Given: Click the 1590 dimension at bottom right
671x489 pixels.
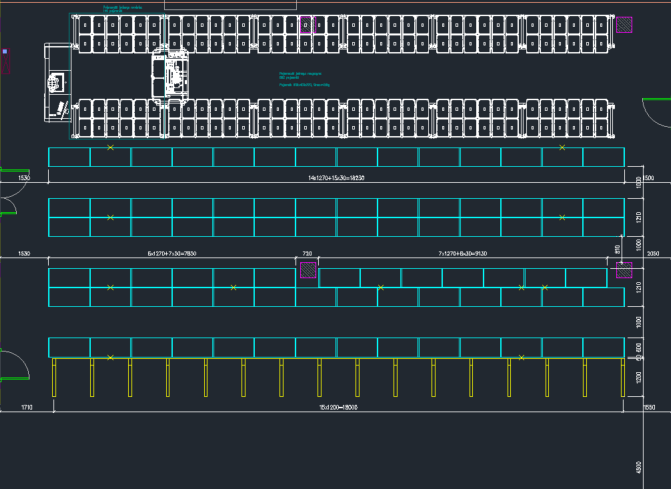Looking at the screenshot, I should click(x=650, y=407).
